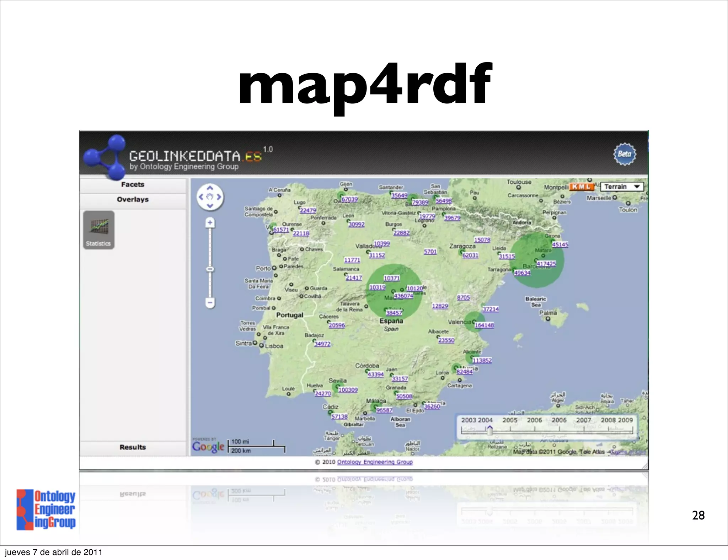This screenshot has height=560, width=728.
Task: Expand the Overlays panel
Action: (x=133, y=199)
